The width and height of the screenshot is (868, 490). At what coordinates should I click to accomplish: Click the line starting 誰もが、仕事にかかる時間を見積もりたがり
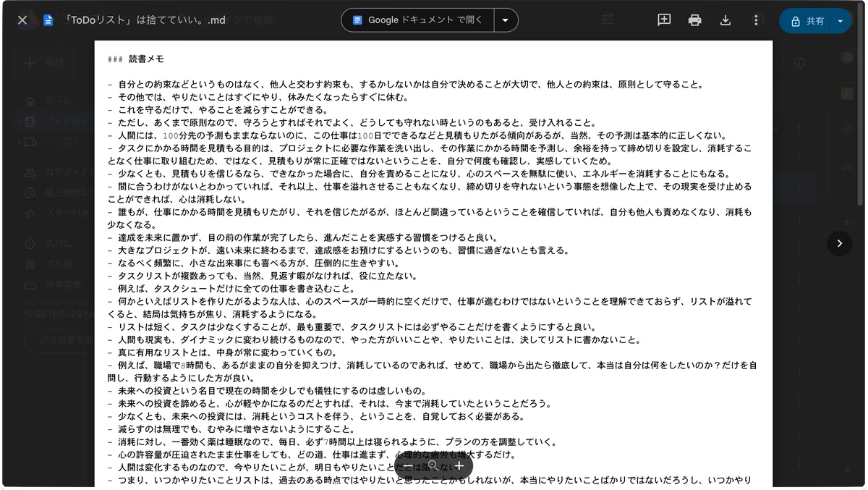click(430, 219)
